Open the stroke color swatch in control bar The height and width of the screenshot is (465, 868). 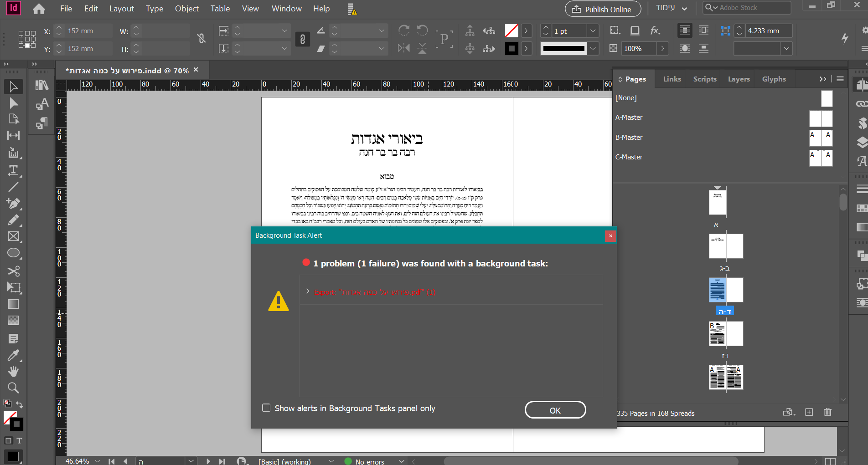[511, 48]
